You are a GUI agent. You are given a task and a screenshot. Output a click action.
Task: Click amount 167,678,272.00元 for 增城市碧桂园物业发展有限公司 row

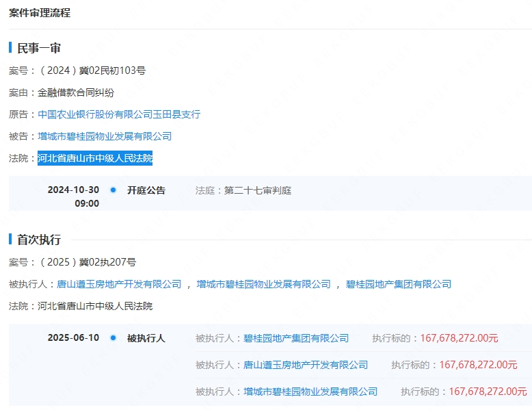click(x=488, y=392)
